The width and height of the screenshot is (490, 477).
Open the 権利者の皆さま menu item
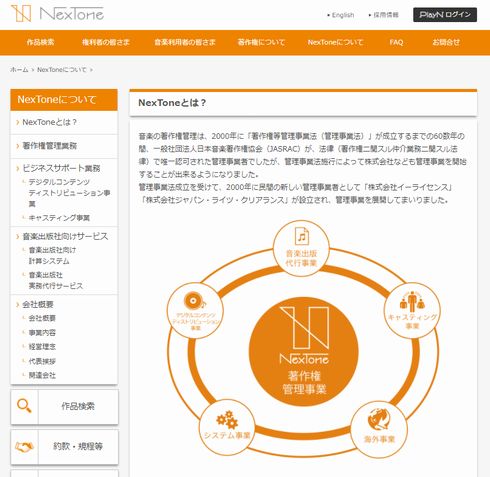pyautogui.click(x=106, y=42)
